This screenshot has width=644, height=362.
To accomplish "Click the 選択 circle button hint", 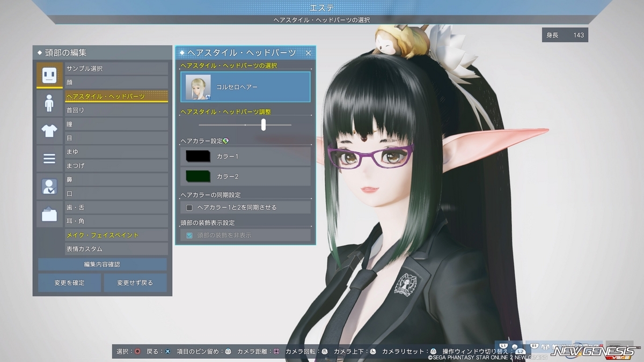I will [128, 351].
